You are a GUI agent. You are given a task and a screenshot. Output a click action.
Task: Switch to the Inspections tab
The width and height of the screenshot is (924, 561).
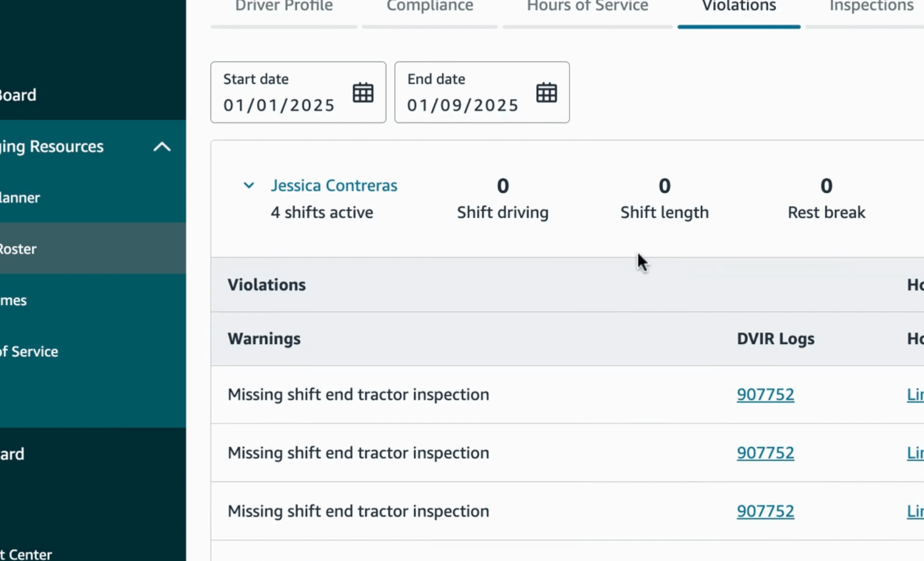[871, 6]
